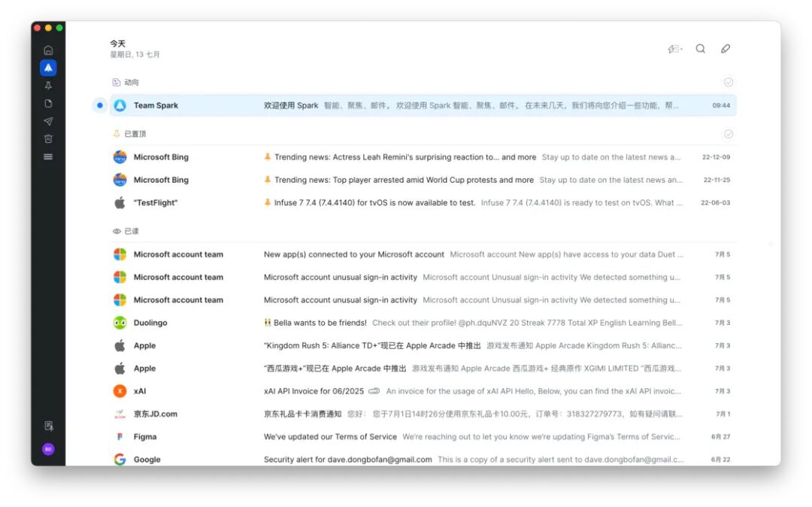This screenshot has height=507, width=812.
Task: Select the Smart Inbox sidebar icon
Action: (x=48, y=68)
